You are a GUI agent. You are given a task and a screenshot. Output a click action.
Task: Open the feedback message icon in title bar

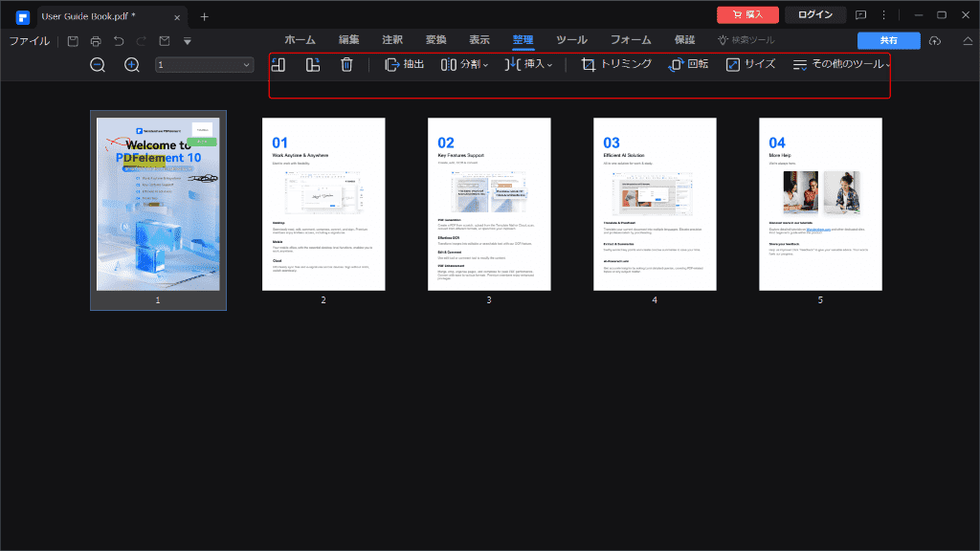(x=860, y=15)
